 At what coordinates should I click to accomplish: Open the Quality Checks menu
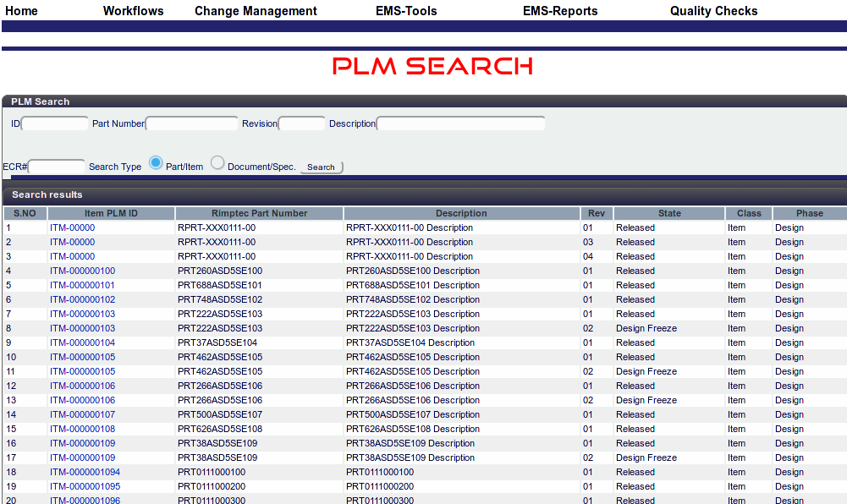(713, 11)
